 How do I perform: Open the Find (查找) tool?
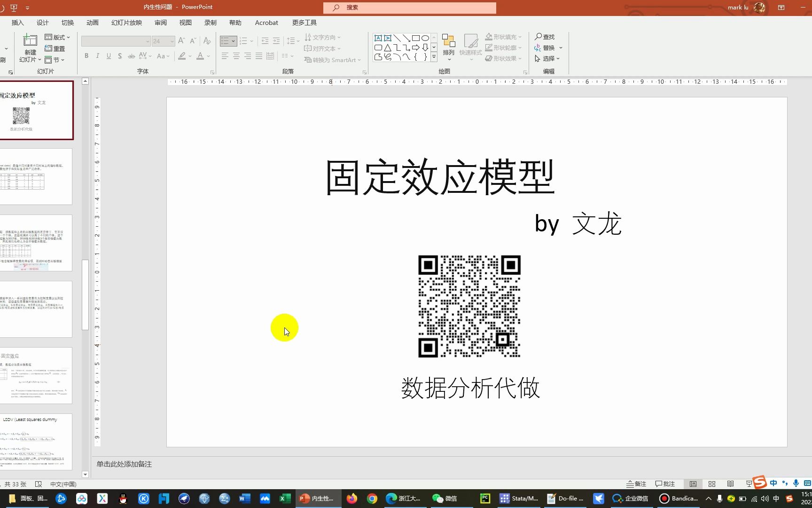[x=545, y=36]
